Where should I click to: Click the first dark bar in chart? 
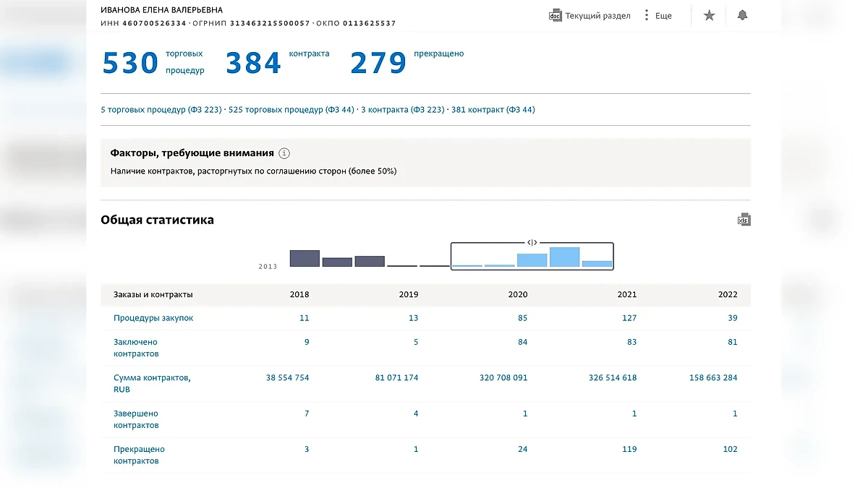pos(305,259)
